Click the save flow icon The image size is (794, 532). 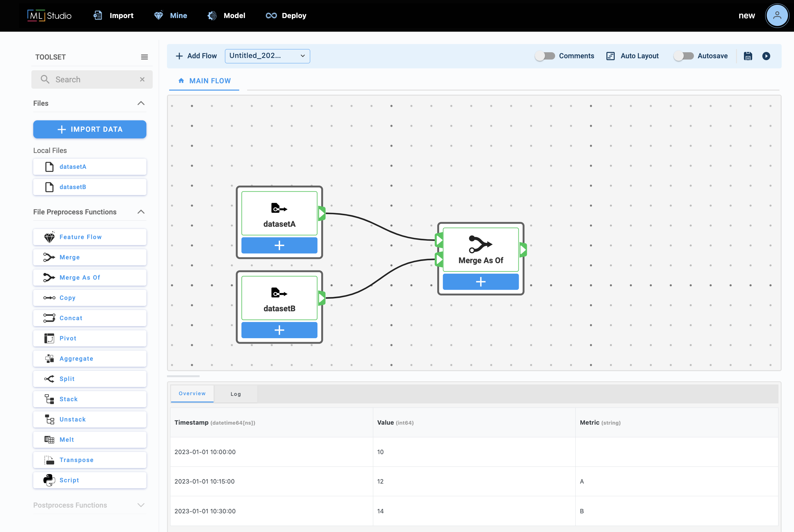point(748,56)
